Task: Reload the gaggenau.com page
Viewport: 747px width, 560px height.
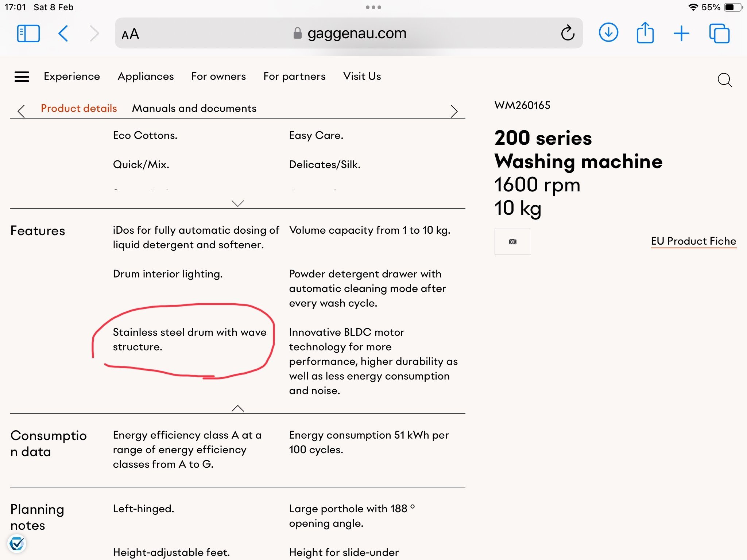Action: pyautogui.click(x=568, y=33)
